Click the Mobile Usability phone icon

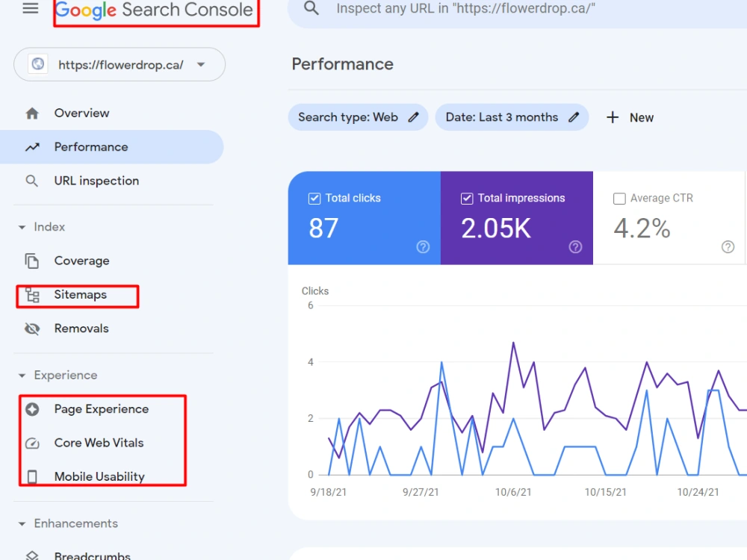point(32,476)
